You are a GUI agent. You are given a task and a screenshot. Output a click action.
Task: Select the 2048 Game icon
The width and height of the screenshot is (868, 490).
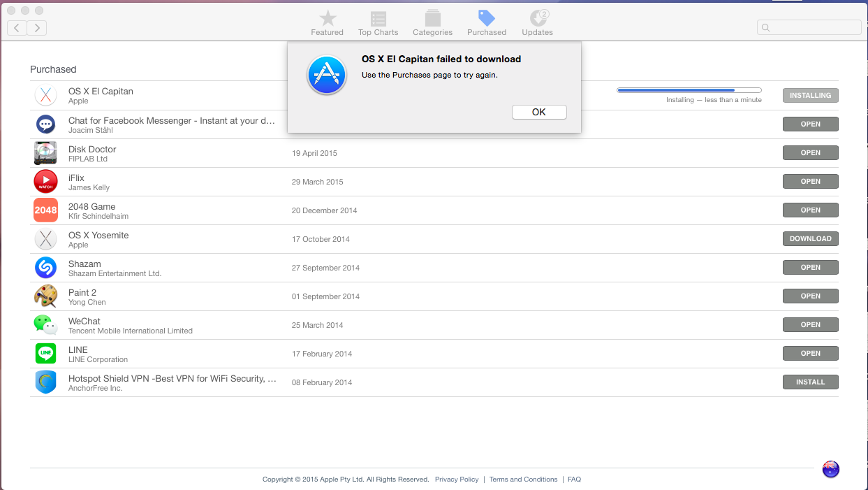pos(45,210)
